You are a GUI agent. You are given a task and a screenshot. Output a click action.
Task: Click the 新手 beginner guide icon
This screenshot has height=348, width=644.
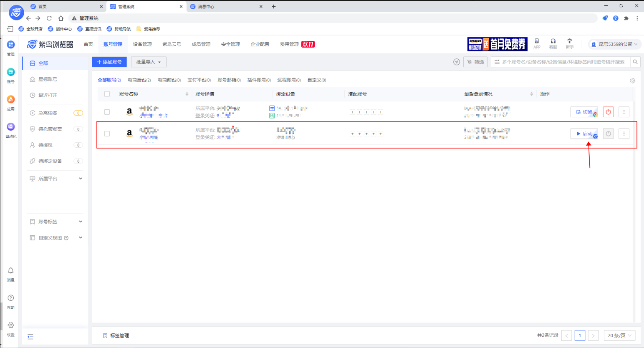[x=569, y=42]
